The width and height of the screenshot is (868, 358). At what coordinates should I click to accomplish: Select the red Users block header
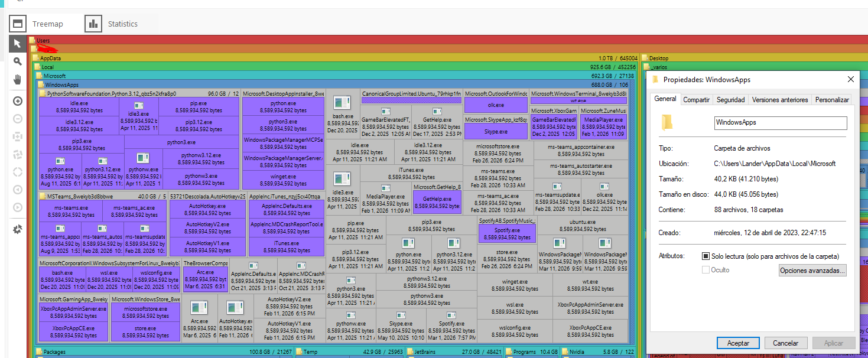pyautogui.click(x=44, y=40)
